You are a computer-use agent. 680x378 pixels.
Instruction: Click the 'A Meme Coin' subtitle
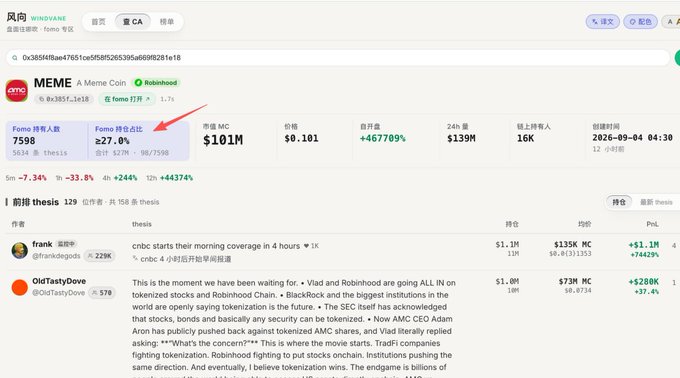click(x=101, y=83)
